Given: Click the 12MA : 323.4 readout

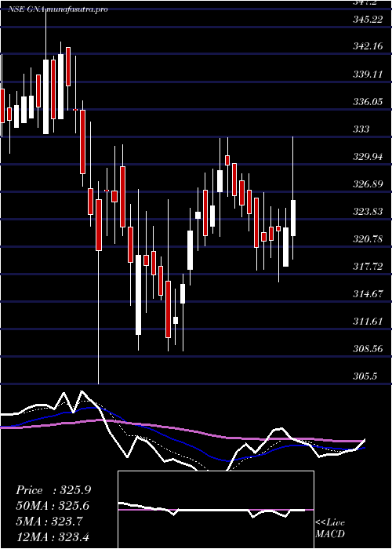Looking at the screenshot, I should pos(53,536).
